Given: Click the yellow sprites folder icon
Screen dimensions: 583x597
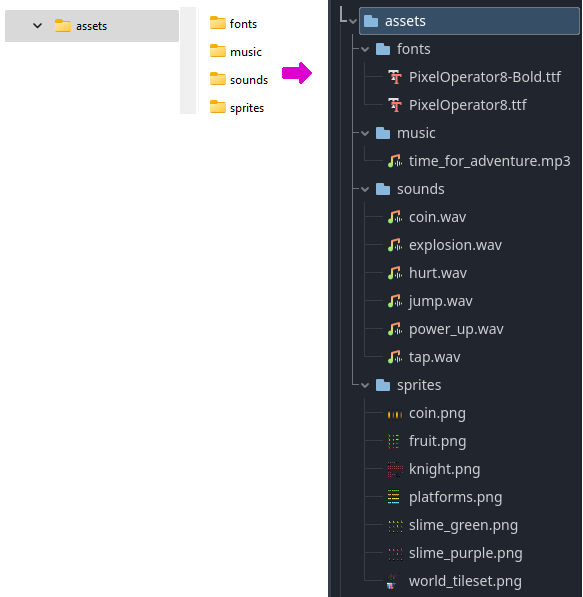Looking at the screenshot, I should pos(218,107).
